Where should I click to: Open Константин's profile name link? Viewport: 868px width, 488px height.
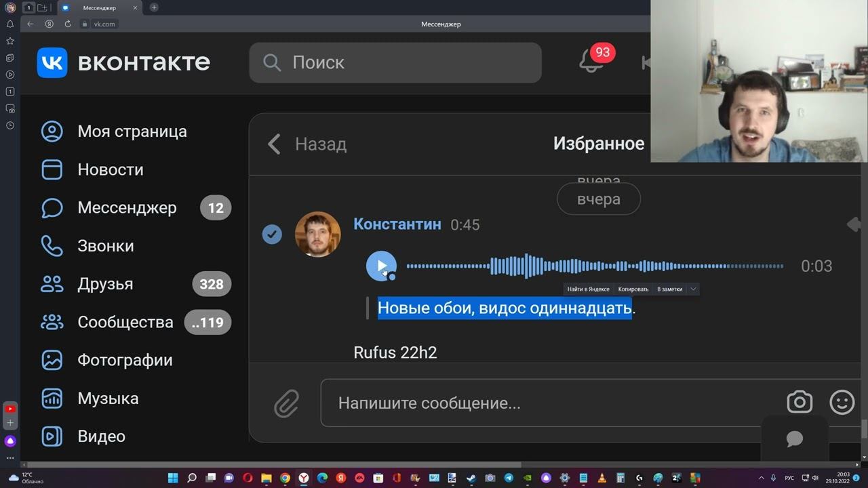[397, 224]
